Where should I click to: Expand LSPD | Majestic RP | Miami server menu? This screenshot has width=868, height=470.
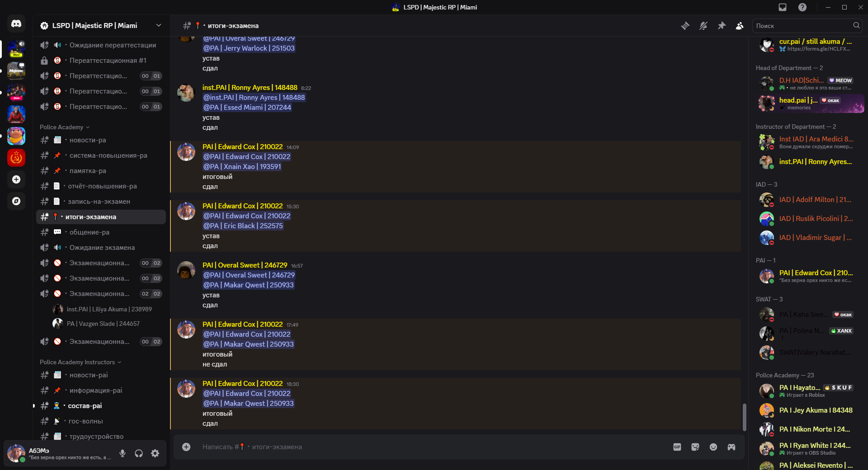click(x=101, y=25)
